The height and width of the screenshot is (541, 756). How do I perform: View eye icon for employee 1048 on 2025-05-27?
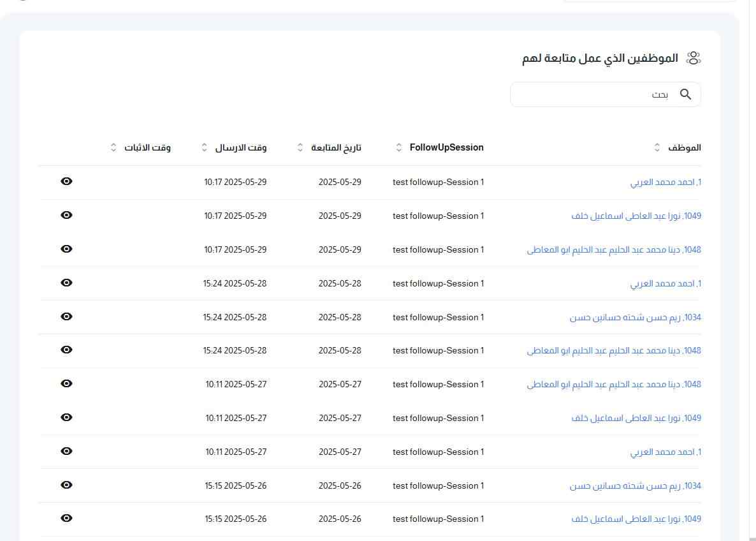click(66, 383)
